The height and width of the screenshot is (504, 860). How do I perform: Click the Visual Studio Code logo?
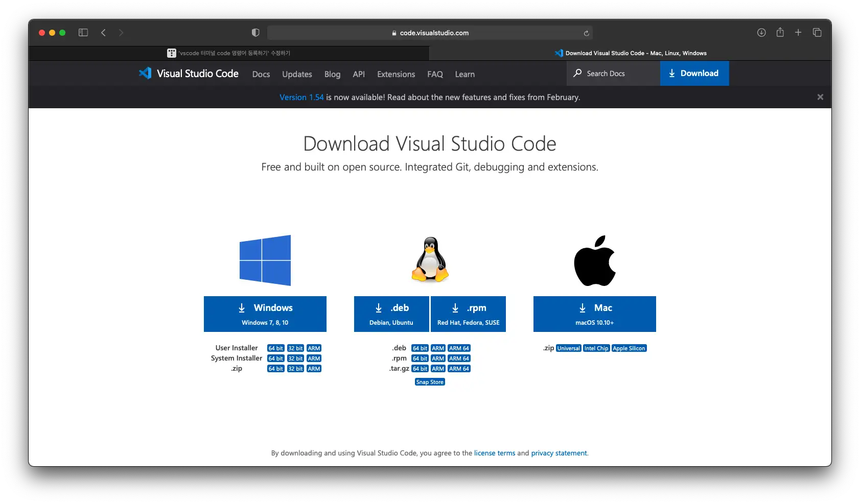(189, 74)
